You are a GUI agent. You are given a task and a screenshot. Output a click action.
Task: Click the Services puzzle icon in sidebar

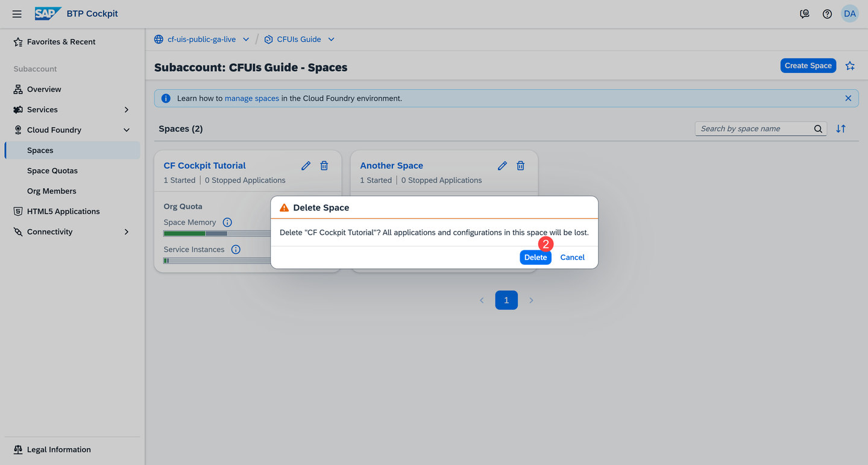tap(18, 110)
